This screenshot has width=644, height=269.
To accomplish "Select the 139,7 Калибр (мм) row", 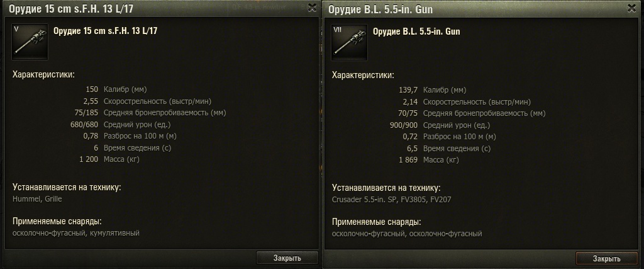I will pos(433,90).
